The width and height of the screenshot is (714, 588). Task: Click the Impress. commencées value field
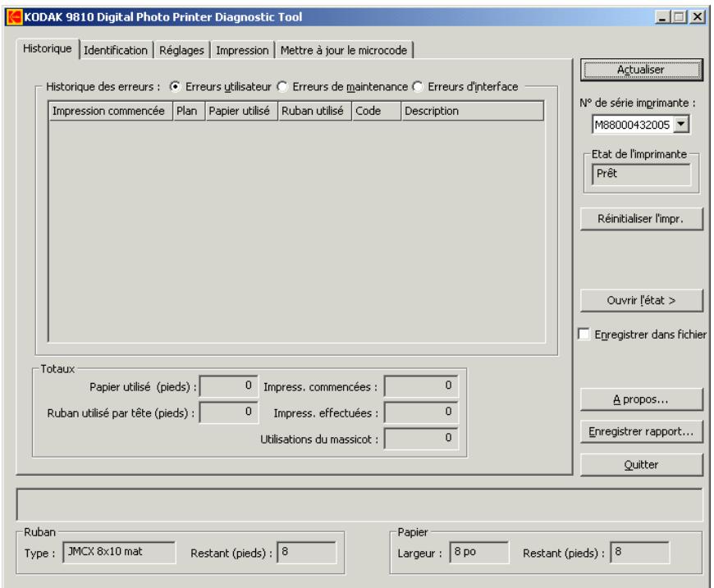pos(421,386)
